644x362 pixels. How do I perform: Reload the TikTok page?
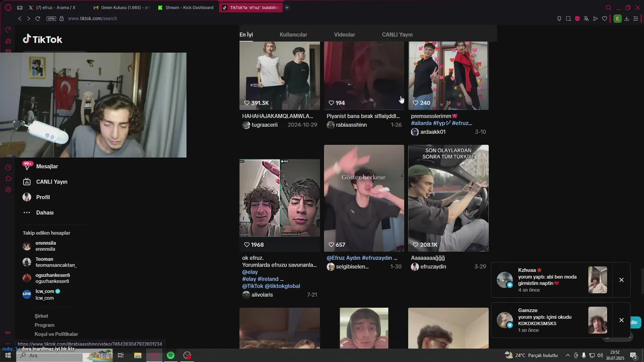[38, 19]
